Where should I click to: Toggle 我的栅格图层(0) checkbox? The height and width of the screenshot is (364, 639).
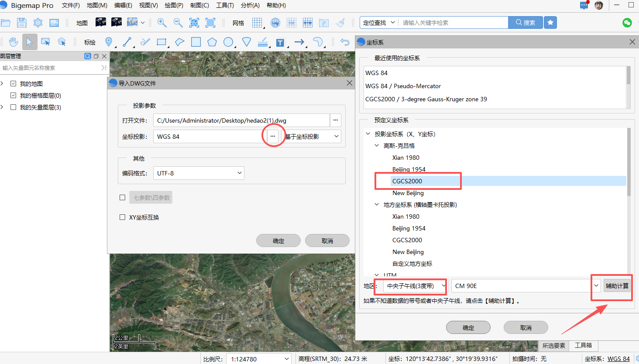14,95
